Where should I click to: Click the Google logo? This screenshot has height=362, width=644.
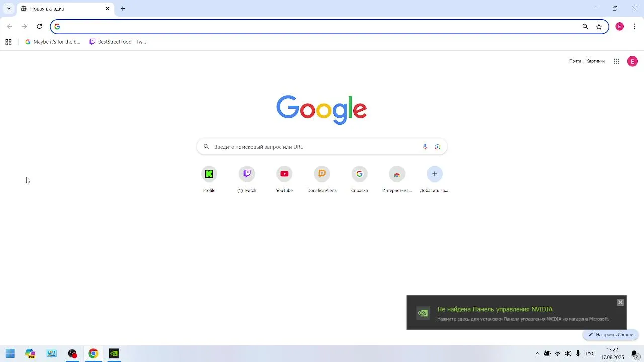(321, 109)
